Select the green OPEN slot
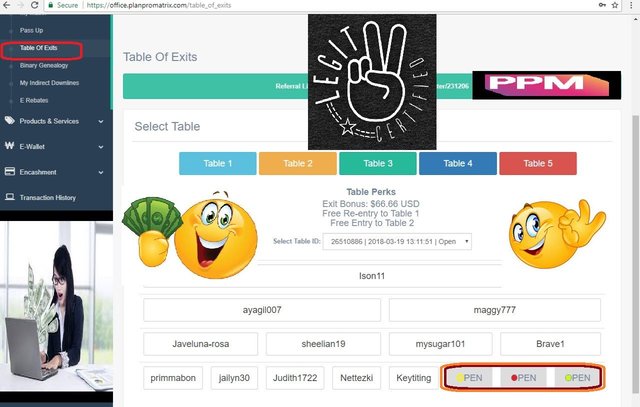 (577, 378)
